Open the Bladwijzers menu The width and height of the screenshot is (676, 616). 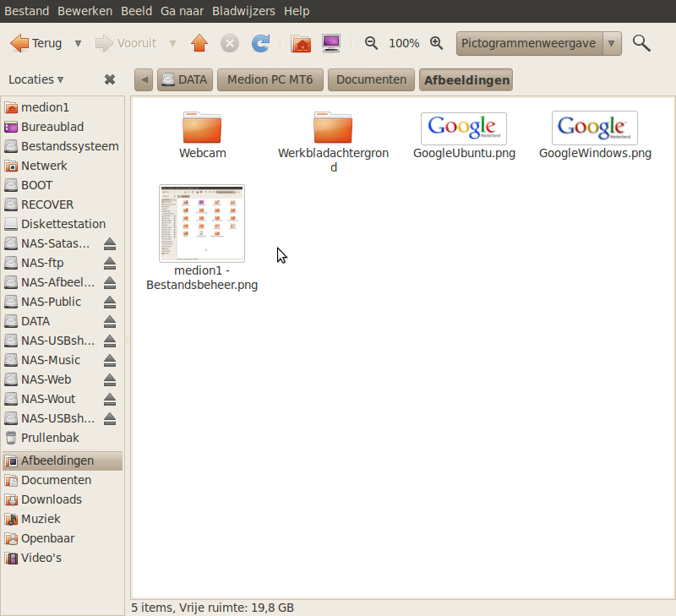[x=243, y=11]
